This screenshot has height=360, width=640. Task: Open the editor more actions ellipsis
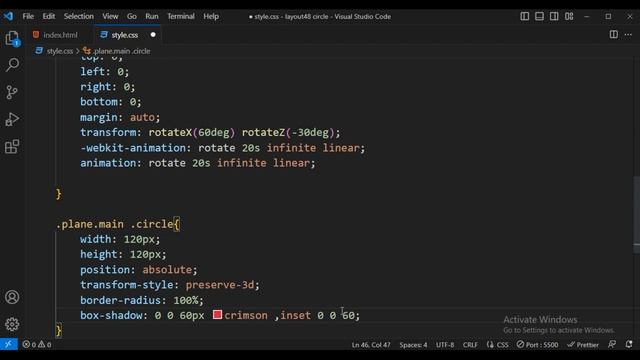[628, 35]
